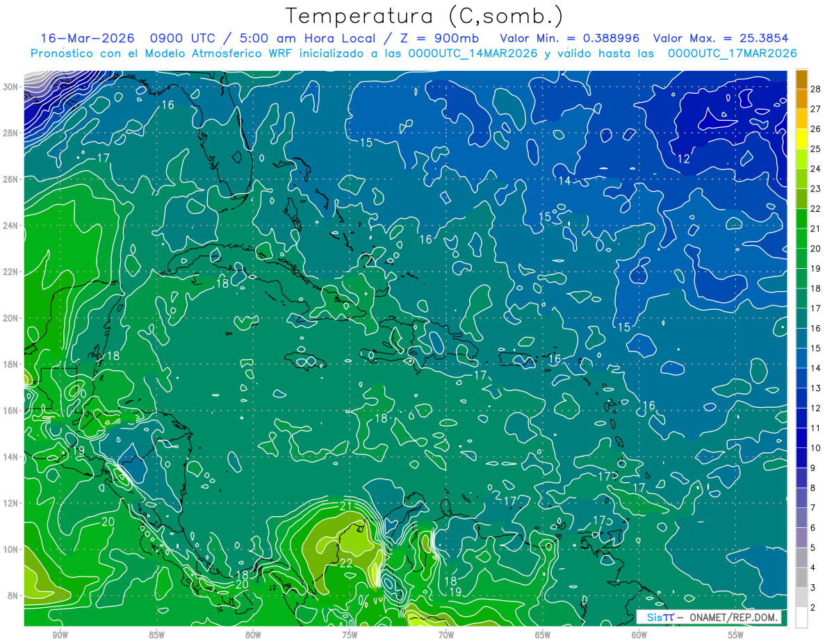834x644 pixels.
Task: Click the "21" contour label over Colombia
Action: [346, 505]
